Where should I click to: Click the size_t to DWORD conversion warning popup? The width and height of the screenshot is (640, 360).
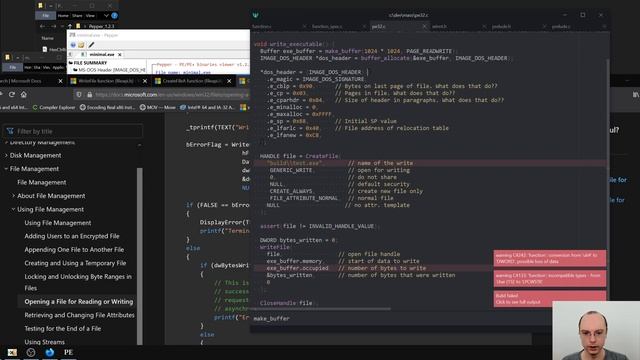(x=550, y=258)
